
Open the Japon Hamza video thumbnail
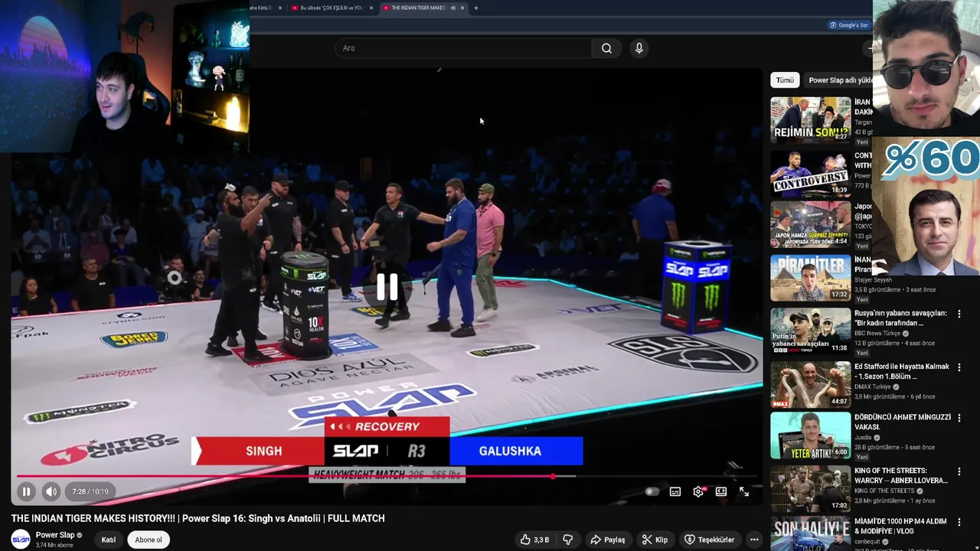pyautogui.click(x=810, y=225)
